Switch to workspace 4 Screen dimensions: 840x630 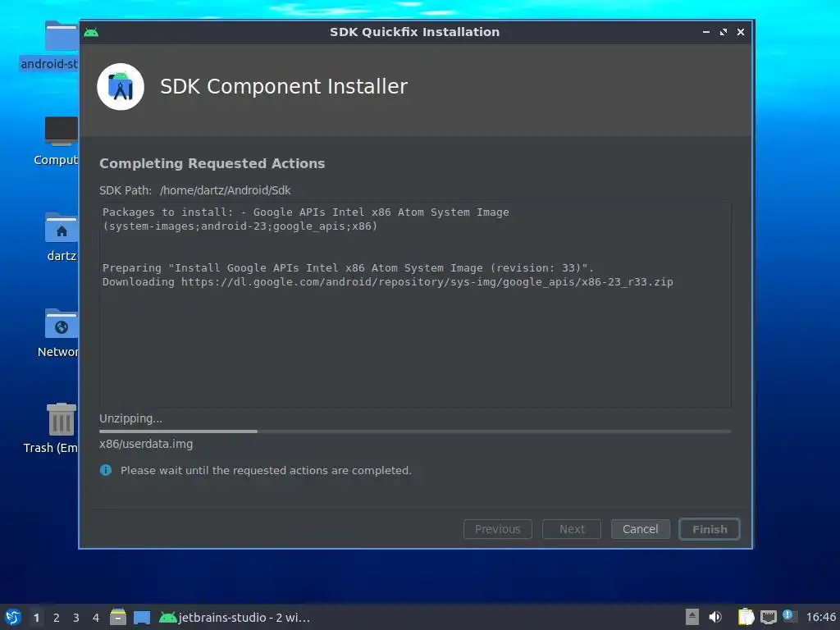pos(96,618)
